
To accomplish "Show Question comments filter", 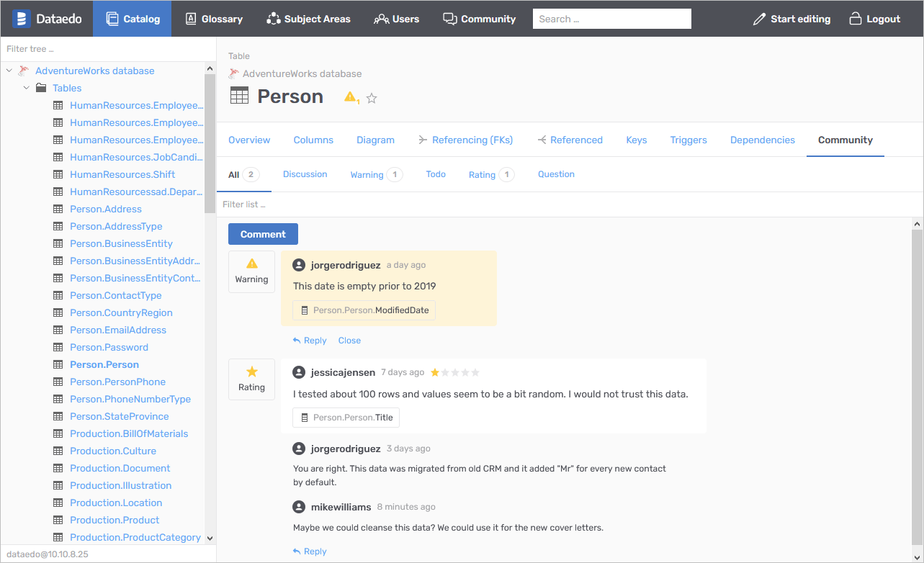I will pos(556,174).
